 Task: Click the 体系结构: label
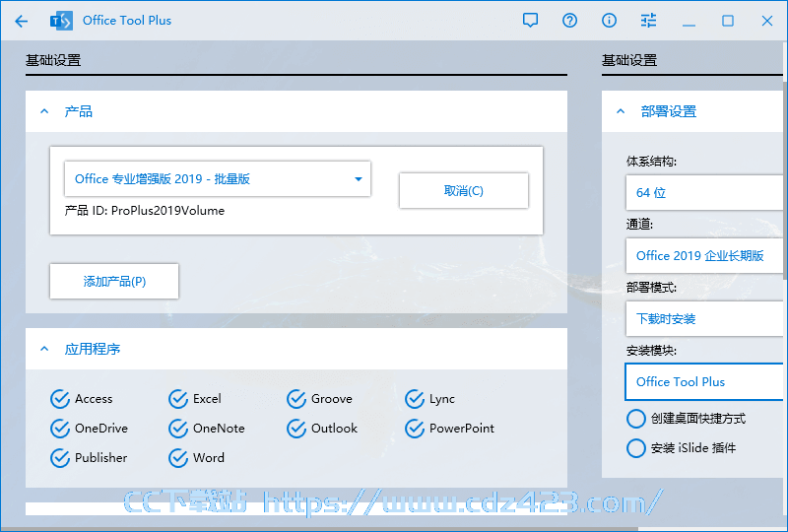click(651, 162)
